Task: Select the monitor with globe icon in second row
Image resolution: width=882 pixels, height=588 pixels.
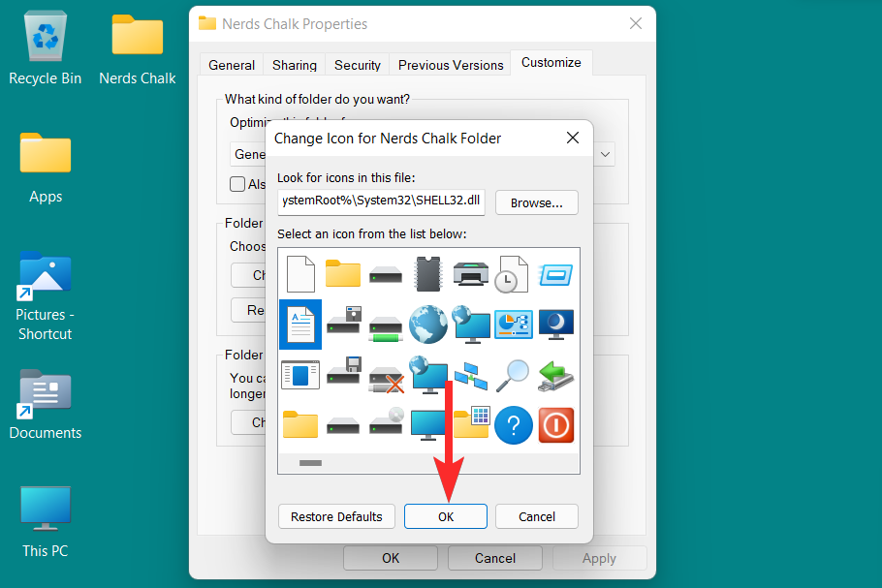Action: point(471,325)
